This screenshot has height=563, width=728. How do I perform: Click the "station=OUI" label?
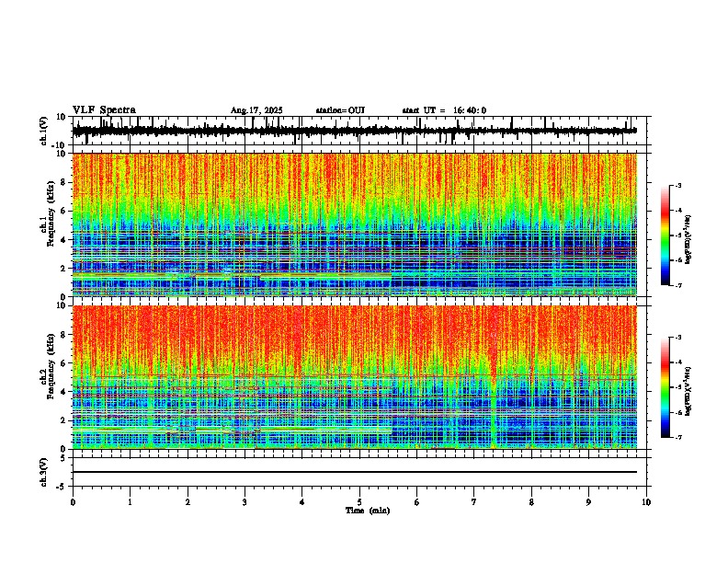[x=340, y=110]
